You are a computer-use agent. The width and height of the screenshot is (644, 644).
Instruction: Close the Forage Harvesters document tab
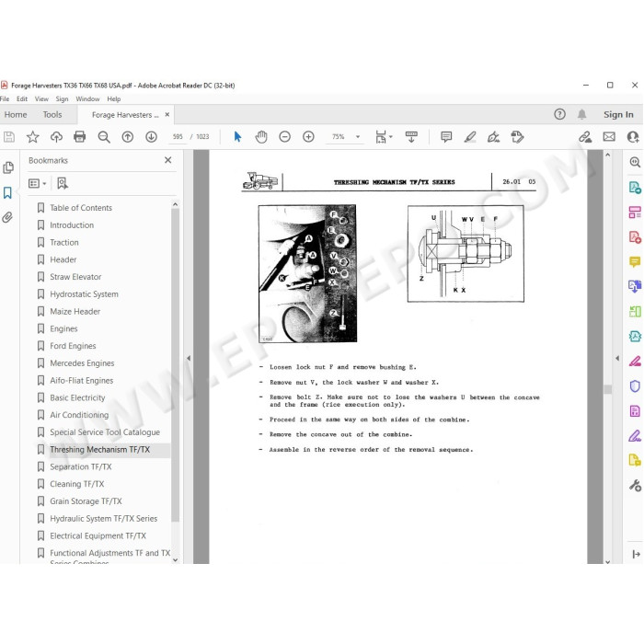point(167,115)
